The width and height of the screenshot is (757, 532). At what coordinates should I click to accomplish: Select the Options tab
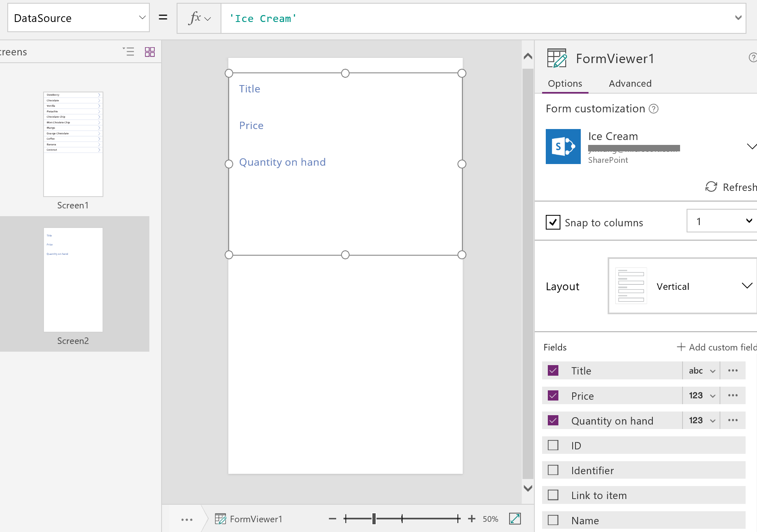point(565,83)
